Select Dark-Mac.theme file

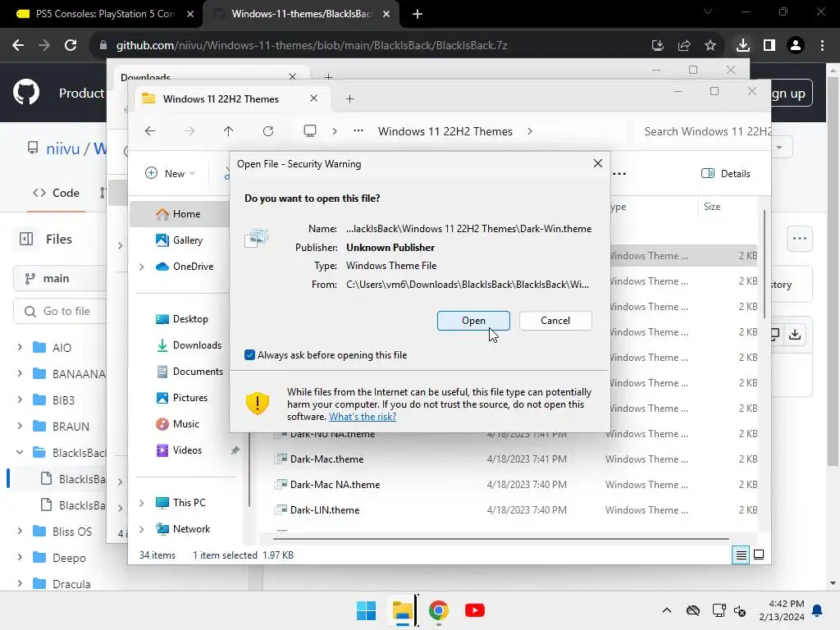point(326,459)
